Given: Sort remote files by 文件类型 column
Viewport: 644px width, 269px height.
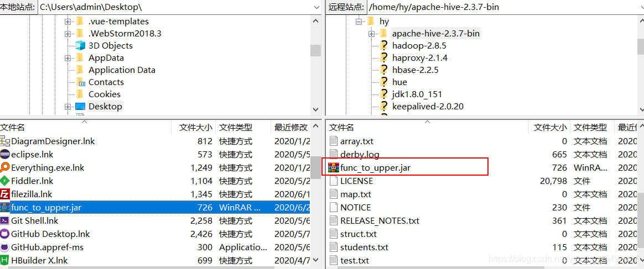Looking at the screenshot, I should pyautogui.click(x=592, y=128).
